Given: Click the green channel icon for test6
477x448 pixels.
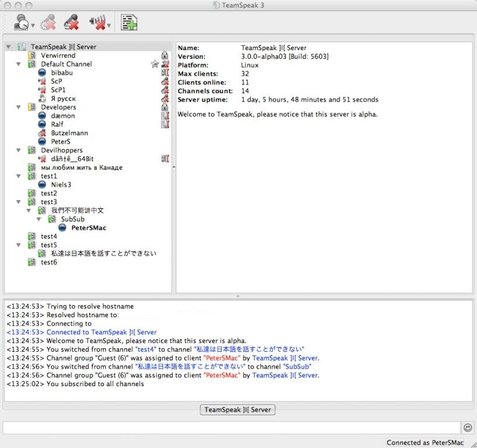Looking at the screenshot, I should 32,262.
